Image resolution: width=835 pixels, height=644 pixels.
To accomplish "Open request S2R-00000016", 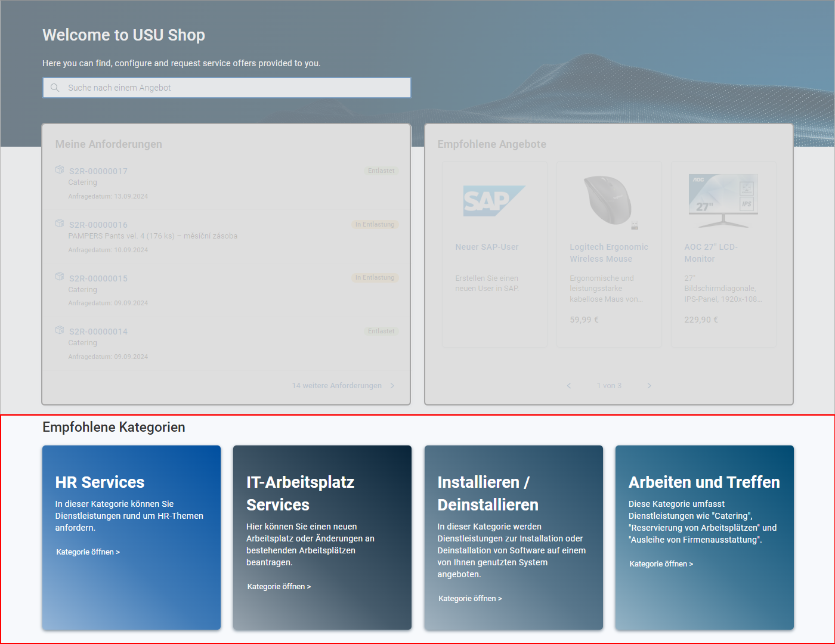I will tap(98, 225).
